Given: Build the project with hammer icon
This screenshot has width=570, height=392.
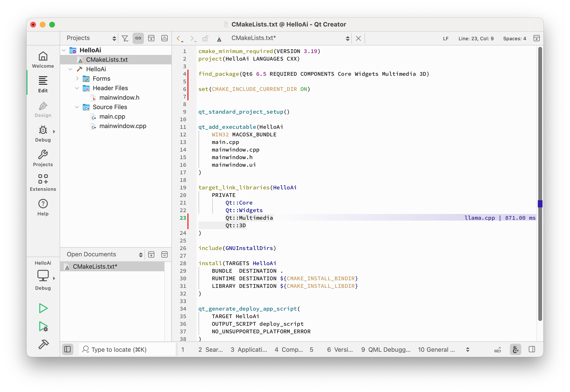Looking at the screenshot, I should click(43, 344).
